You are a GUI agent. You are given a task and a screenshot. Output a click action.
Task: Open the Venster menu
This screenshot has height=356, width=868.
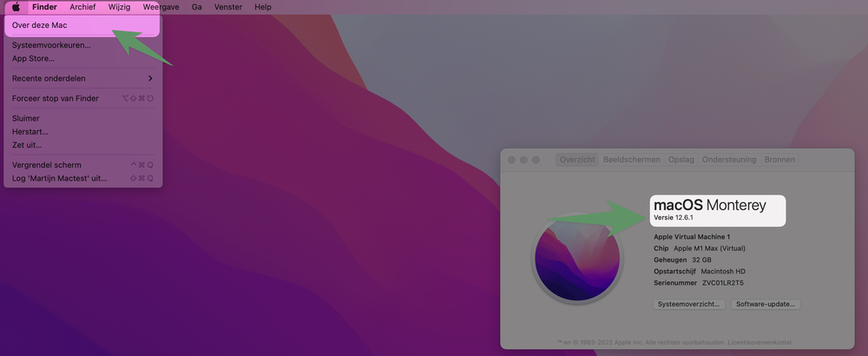click(228, 7)
